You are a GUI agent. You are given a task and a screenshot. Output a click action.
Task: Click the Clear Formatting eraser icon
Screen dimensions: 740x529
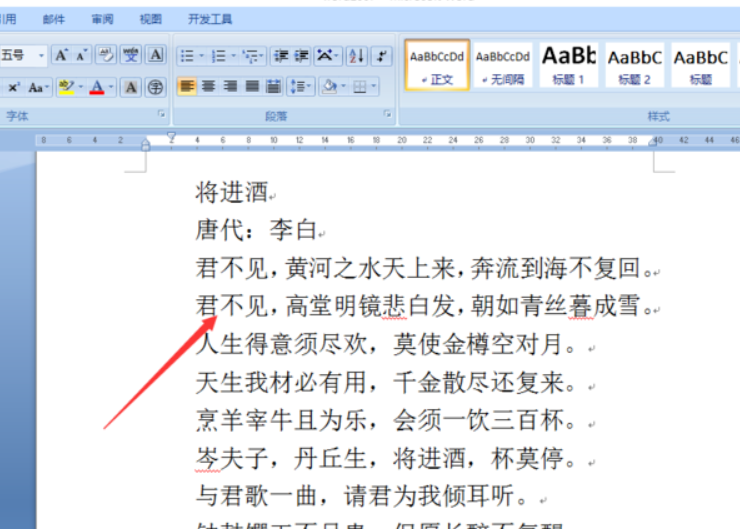106,56
